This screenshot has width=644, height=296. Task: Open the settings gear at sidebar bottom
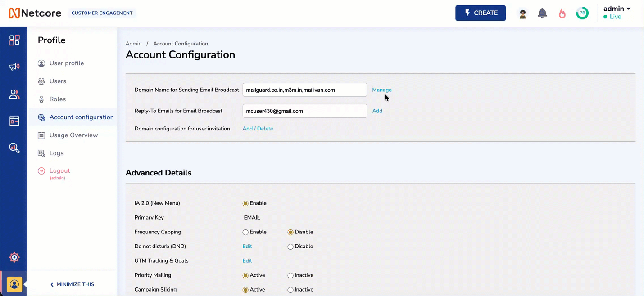[x=14, y=257]
